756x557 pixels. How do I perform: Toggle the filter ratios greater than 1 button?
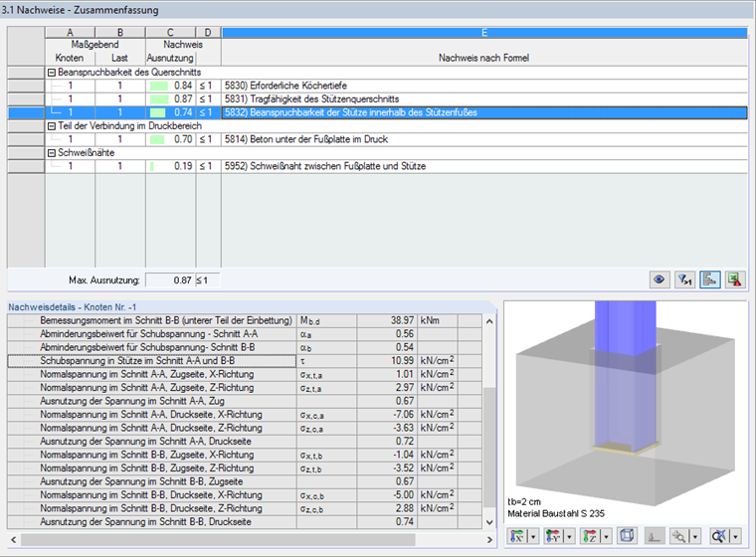(684, 279)
